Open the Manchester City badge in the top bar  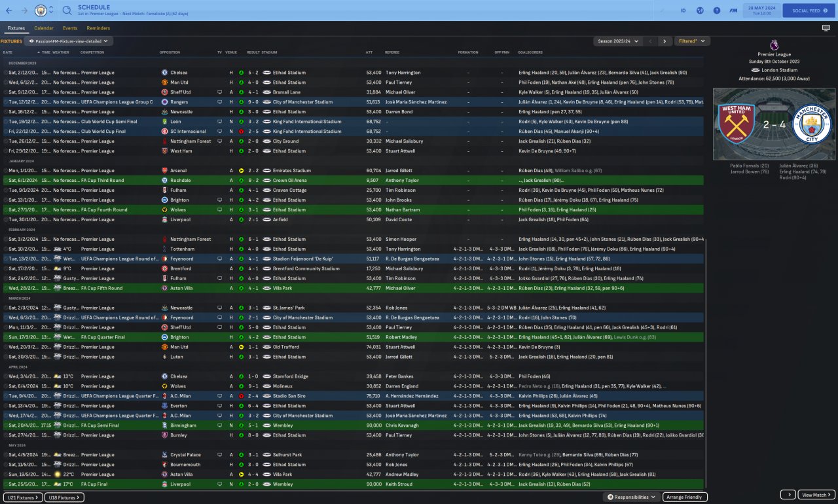click(x=41, y=10)
